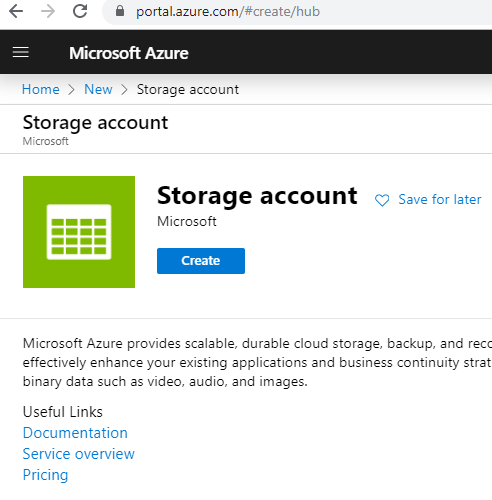This screenshot has width=492, height=500.
Task: Open the Service overview link
Action: 79,454
